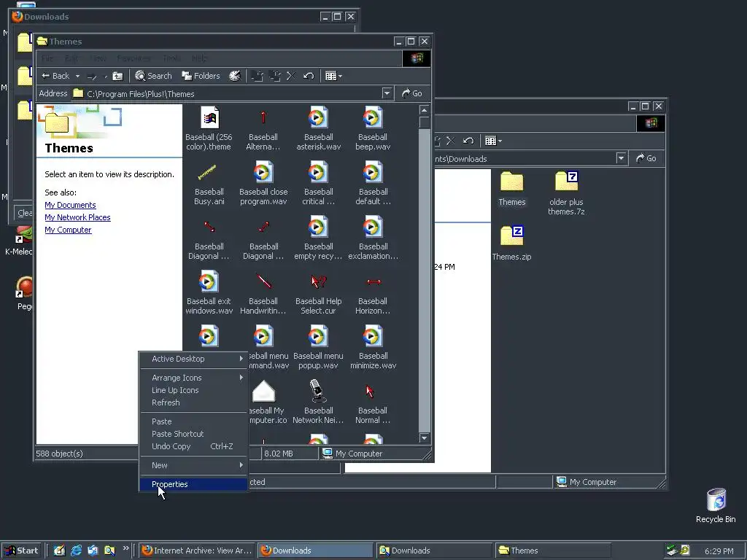Viewport: 747px width, 560px height.
Task: Open the My Network Places link
Action: tap(77, 217)
